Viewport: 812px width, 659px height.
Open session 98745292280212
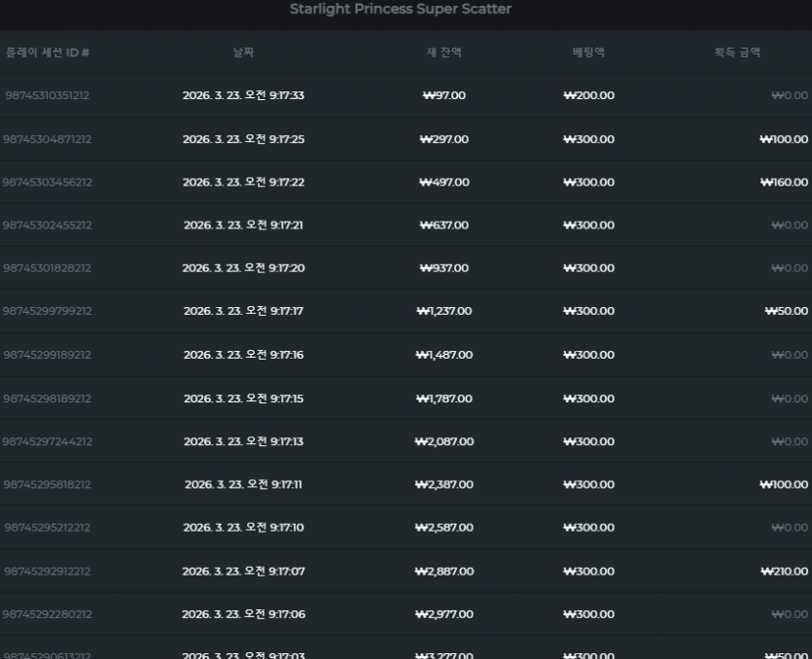pos(47,614)
